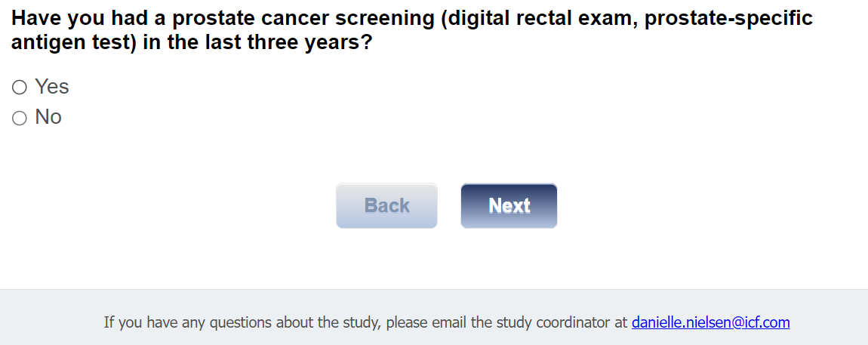Screen dimensions: 868x345
Task: Email the study coordinator via link
Action: point(710,322)
